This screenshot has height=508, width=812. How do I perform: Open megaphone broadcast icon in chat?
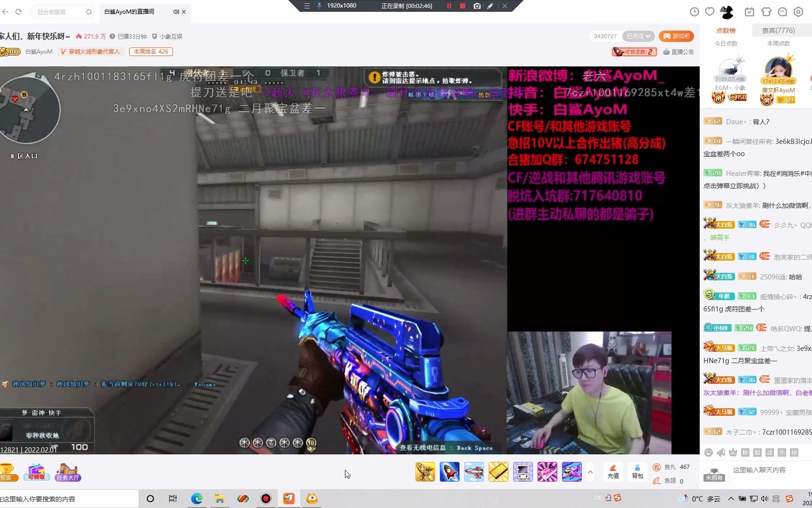(721, 452)
